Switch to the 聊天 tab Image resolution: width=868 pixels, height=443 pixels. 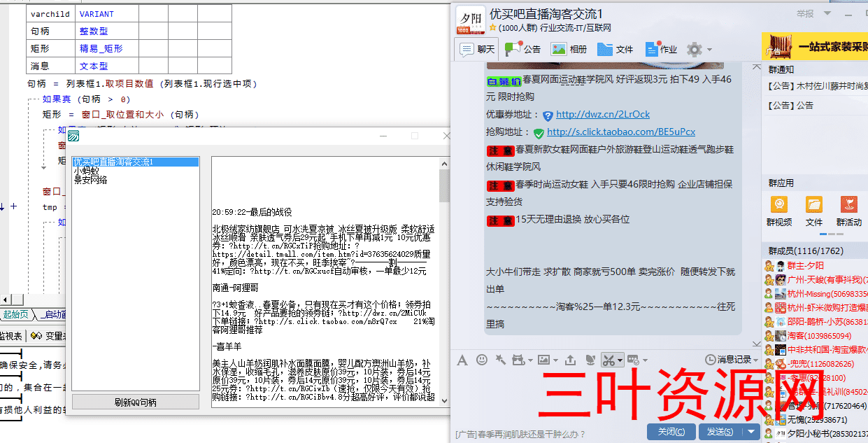pyautogui.click(x=477, y=49)
